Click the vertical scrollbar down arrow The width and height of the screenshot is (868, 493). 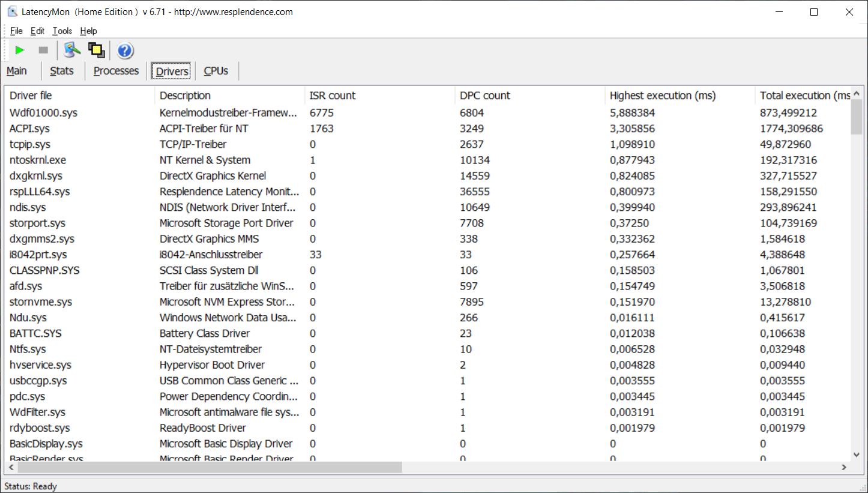(857, 455)
